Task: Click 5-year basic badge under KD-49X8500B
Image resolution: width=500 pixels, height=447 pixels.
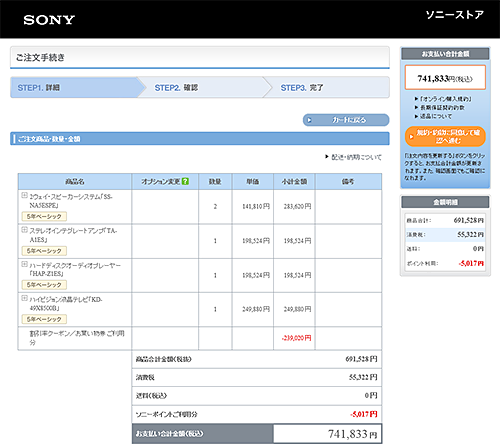Action: tap(44, 319)
